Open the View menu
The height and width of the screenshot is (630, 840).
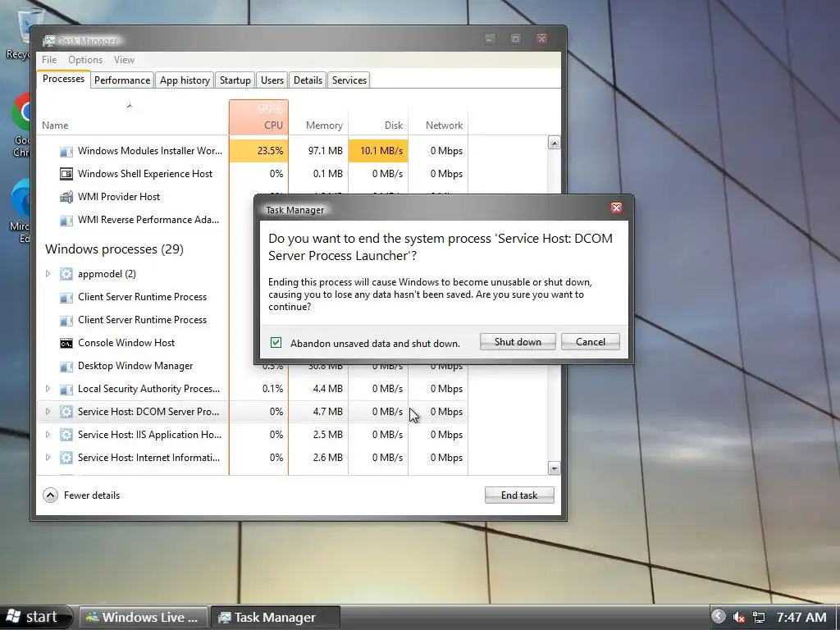pos(124,60)
